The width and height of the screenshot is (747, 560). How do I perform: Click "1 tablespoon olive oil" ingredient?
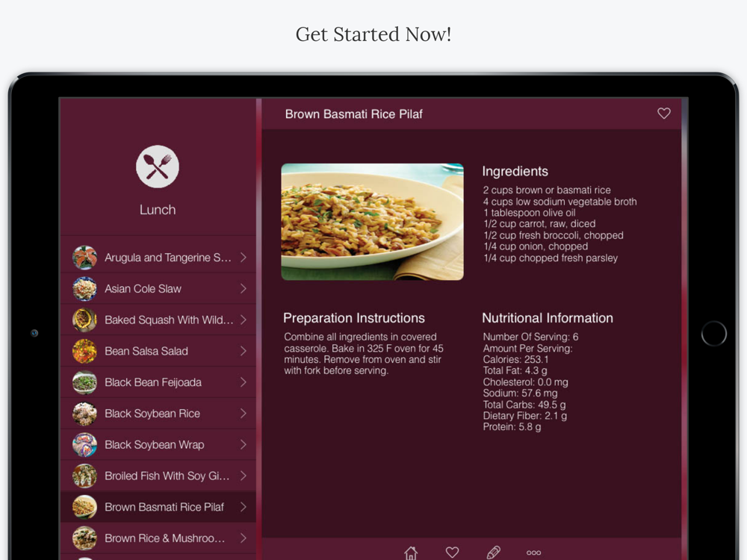click(x=530, y=213)
